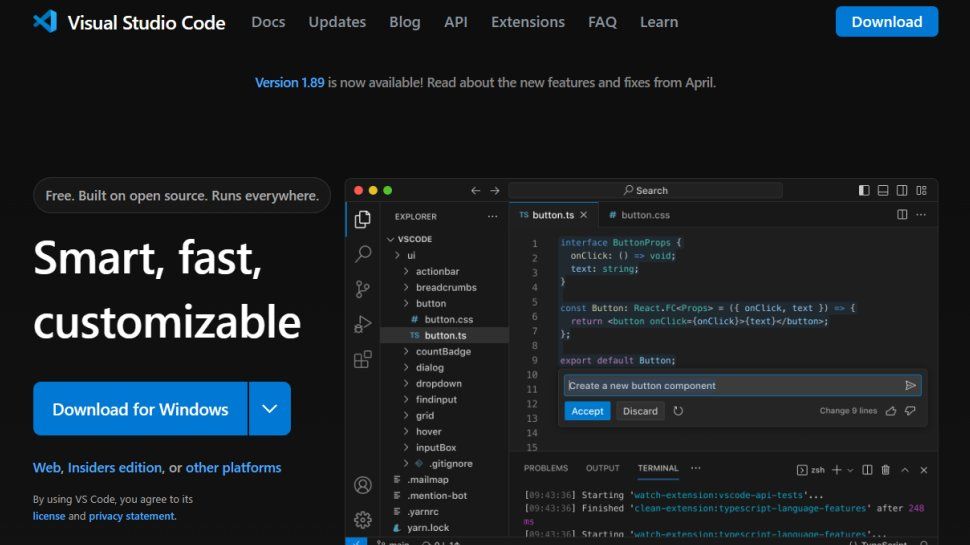Open Customize Layout icon
This screenshot has height=545, width=970.
(x=921, y=191)
